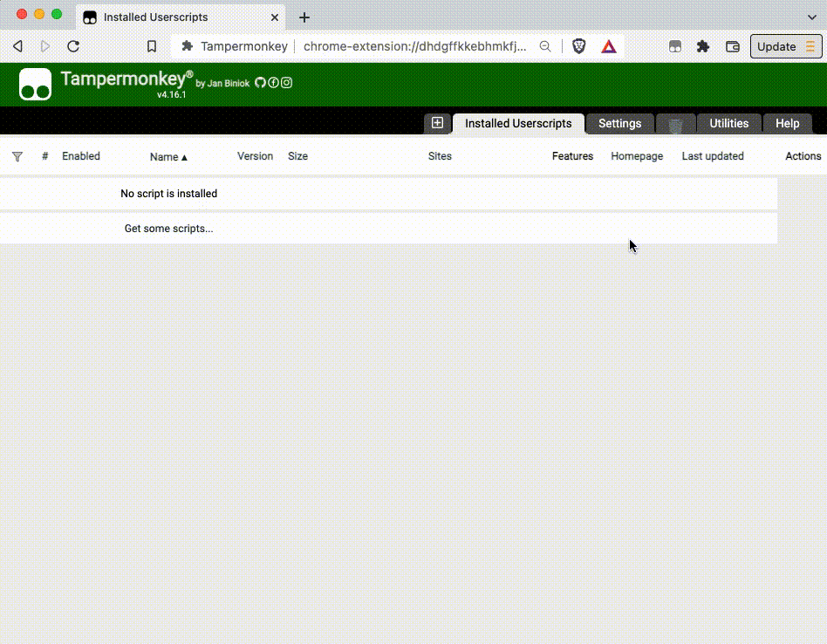Close the Installed Userscripts browser tab
Image resolution: width=827 pixels, height=644 pixels.
point(275,17)
